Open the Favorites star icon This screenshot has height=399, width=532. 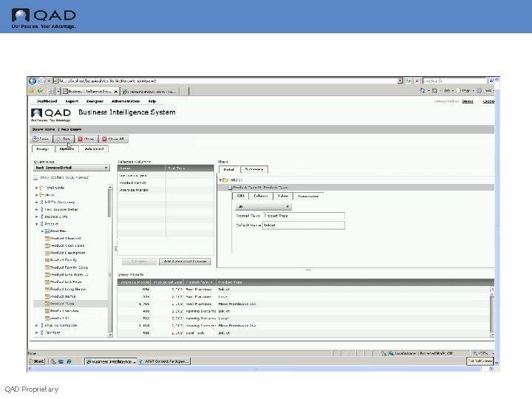(x=32, y=91)
